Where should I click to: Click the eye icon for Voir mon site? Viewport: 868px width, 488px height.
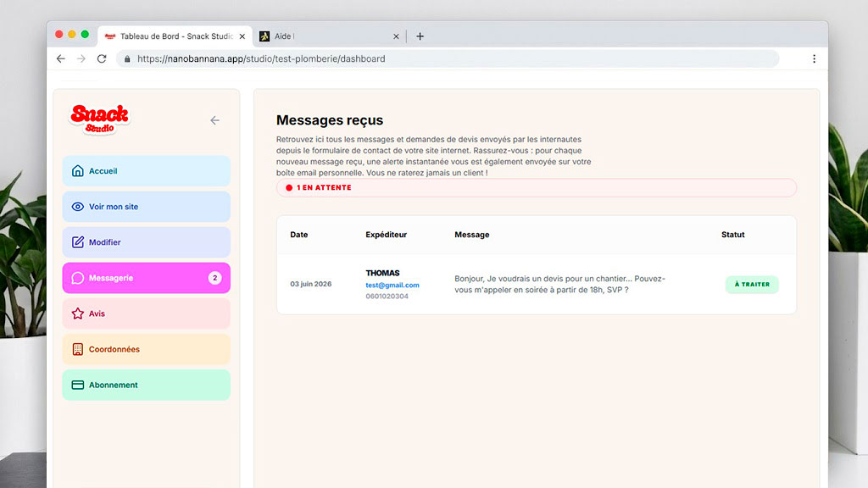77,207
